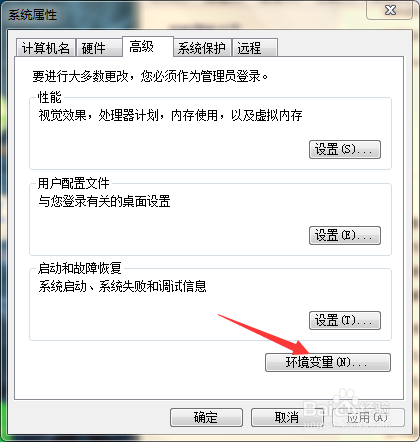Go to the 系统保护 tab
The width and height of the screenshot is (420, 442).
(202, 48)
